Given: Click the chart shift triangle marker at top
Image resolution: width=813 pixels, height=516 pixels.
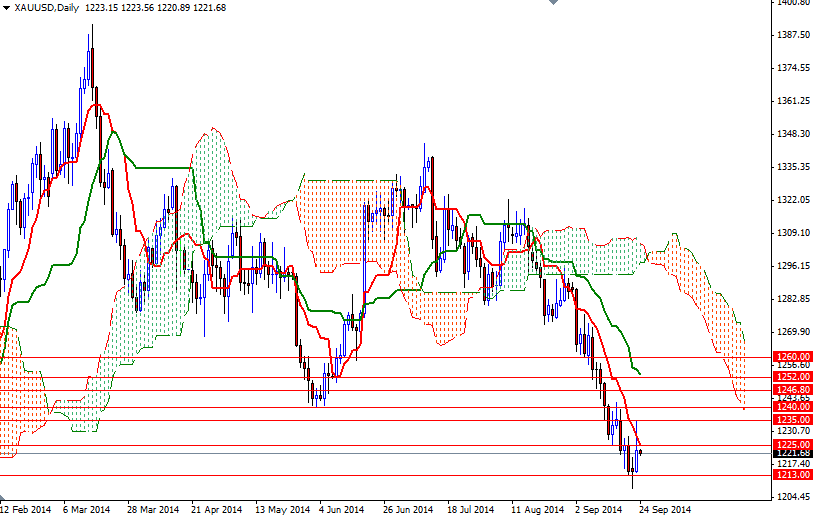Looking at the screenshot, I should [550, 4].
